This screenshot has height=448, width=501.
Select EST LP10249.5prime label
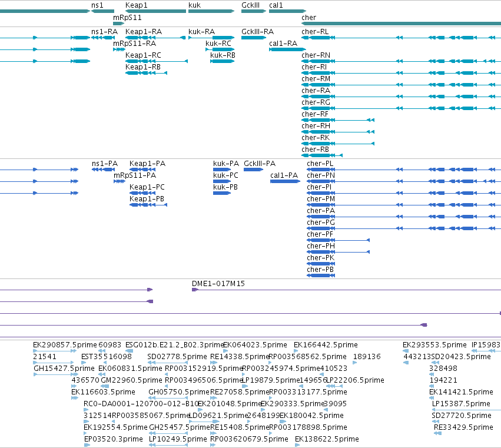[178, 439]
